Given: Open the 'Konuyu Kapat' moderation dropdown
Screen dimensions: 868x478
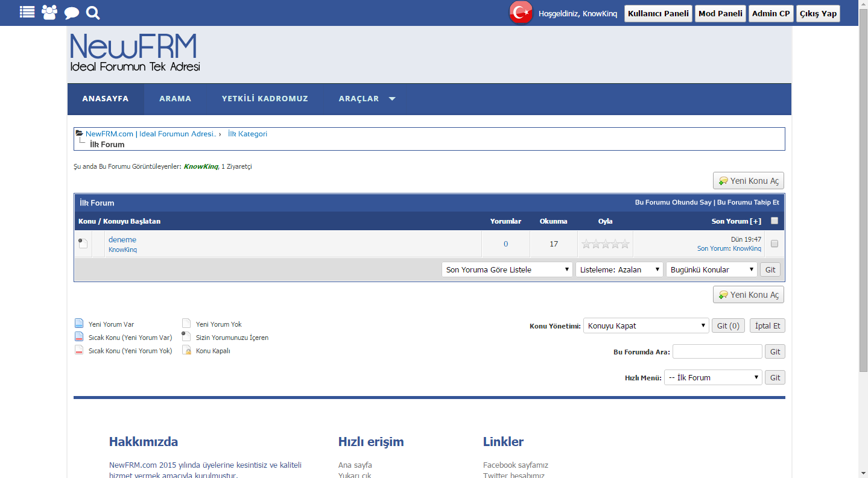Looking at the screenshot, I should click(x=645, y=325).
